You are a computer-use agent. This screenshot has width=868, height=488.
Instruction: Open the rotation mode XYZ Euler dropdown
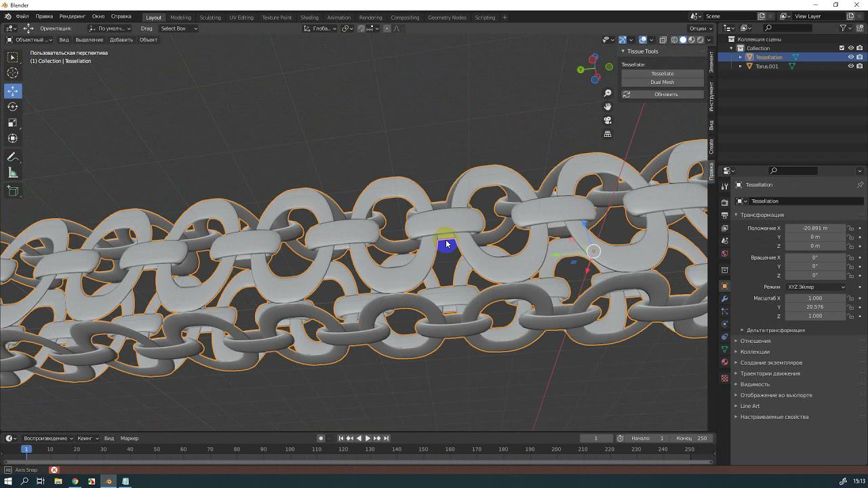[x=816, y=287]
